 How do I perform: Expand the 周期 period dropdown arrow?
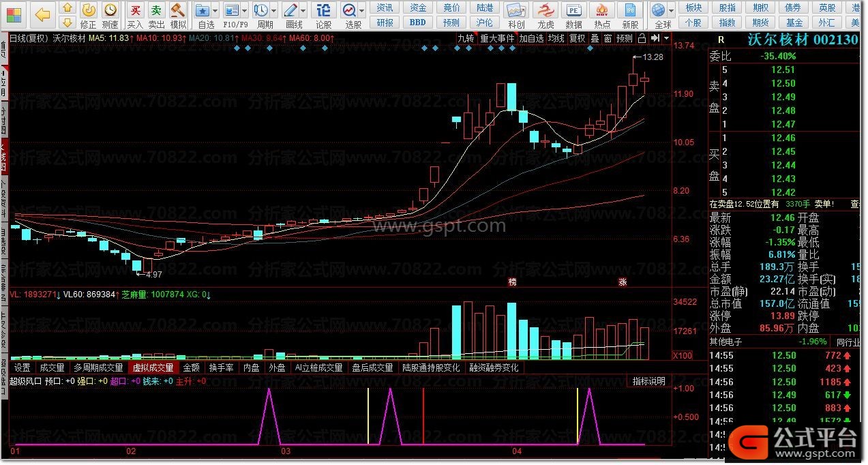coord(274,11)
